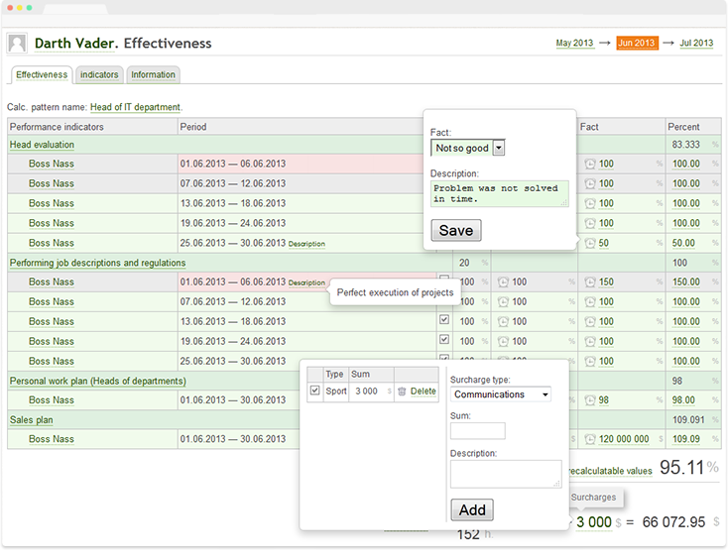Click the clock icon beside fact value 98
728x560 pixels.
click(x=591, y=400)
